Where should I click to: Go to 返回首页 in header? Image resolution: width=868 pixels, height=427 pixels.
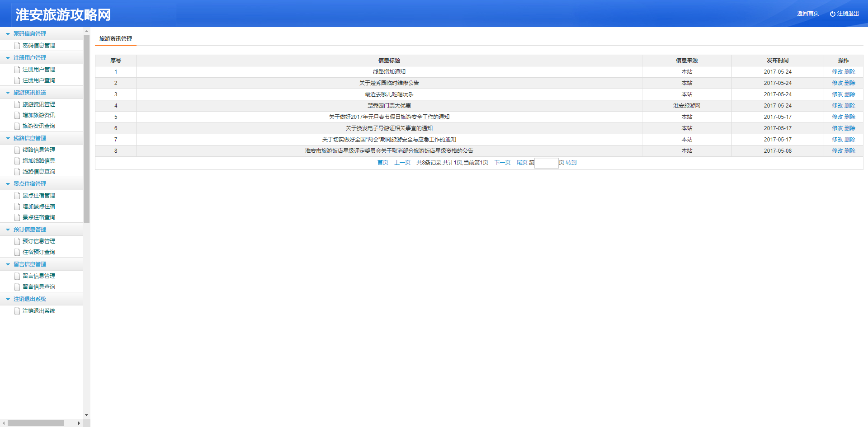(808, 14)
